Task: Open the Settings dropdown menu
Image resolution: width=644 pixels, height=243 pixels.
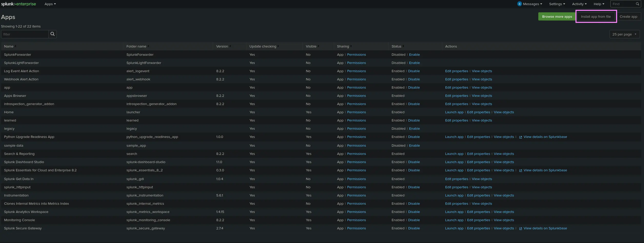Action: (557, 4)
